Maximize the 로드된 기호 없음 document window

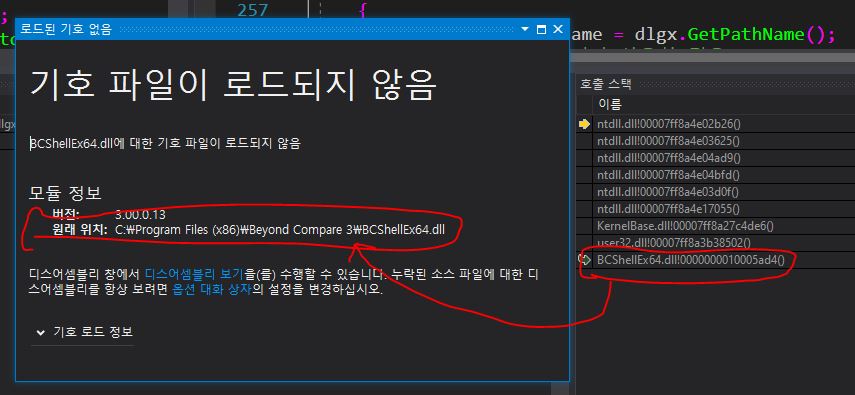pos(541,29)
